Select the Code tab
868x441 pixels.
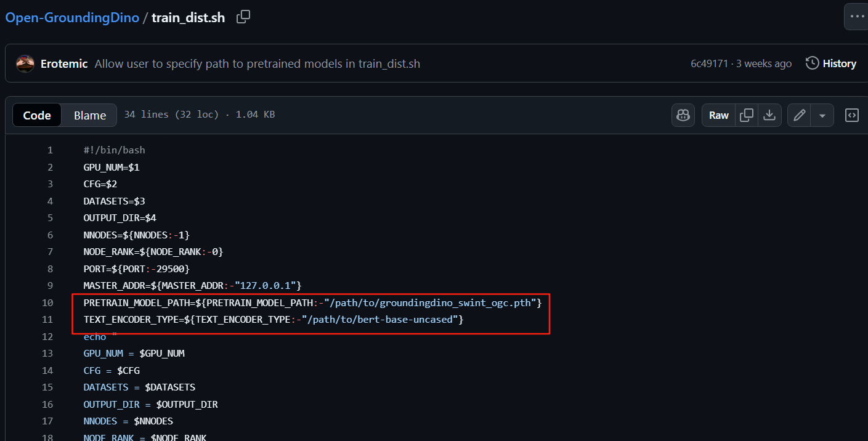(36, 115)
